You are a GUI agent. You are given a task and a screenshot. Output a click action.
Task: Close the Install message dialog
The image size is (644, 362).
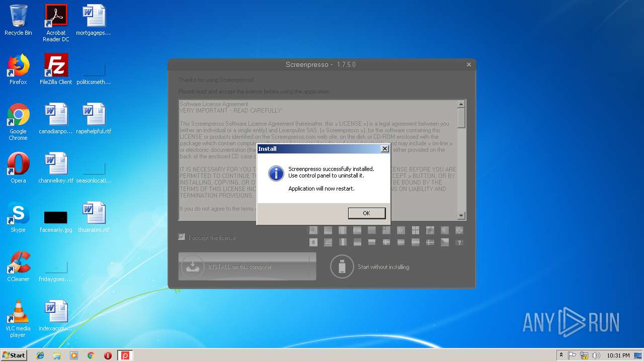click(385, 149)
